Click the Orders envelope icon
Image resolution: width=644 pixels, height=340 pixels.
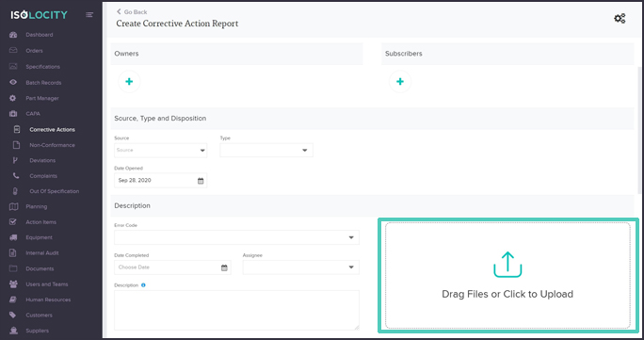tap(13, 51)
